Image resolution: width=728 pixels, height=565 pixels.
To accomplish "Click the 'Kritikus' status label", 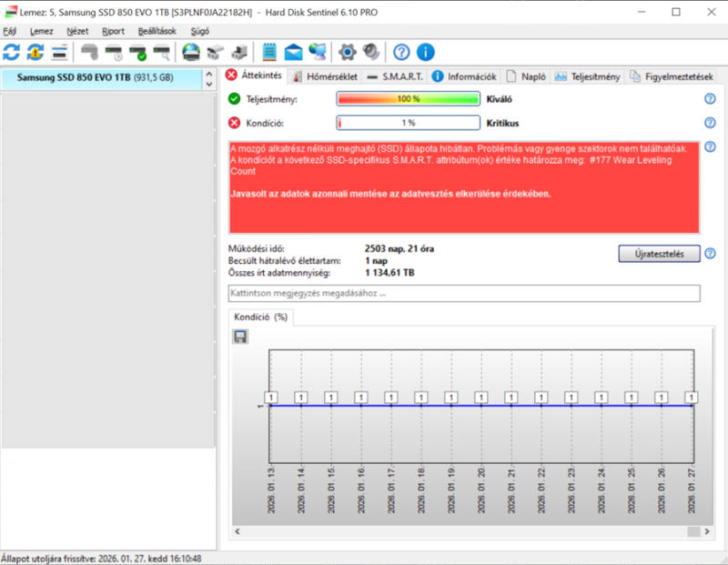I will 502,123.
